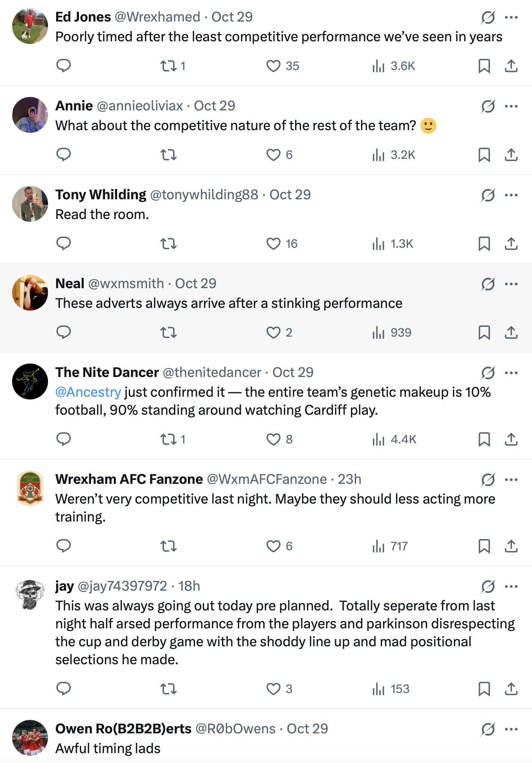Expand more options on Owen Roberts's tweet
This screenshot has width=532, height=763.
click(x=511, y=729)
